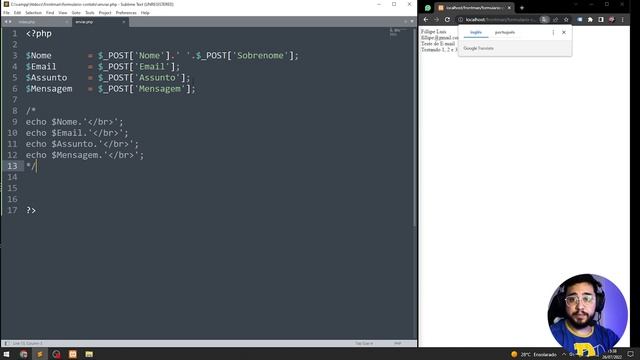
Task: Open the Extensions puzzle icon
Action: pos(590,20)
